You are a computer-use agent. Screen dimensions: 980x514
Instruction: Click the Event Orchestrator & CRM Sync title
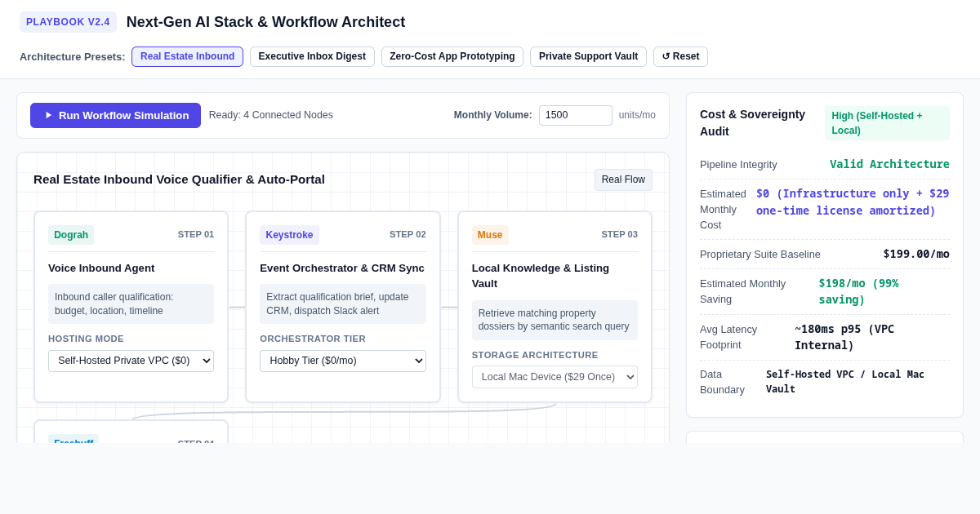pyautogui.click(x=342, y=268)
